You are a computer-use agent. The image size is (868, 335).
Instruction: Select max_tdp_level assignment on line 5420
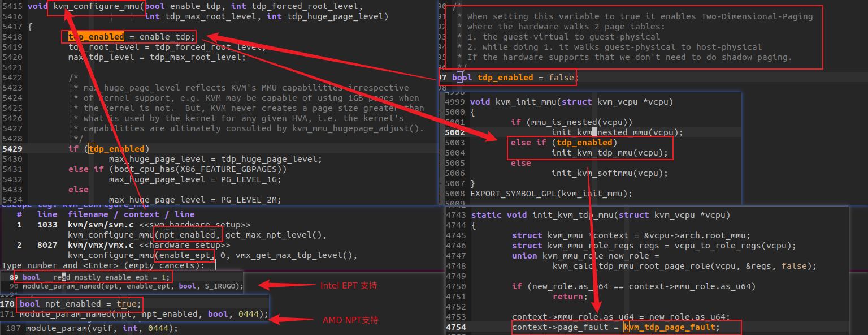(x=157, y=57)
